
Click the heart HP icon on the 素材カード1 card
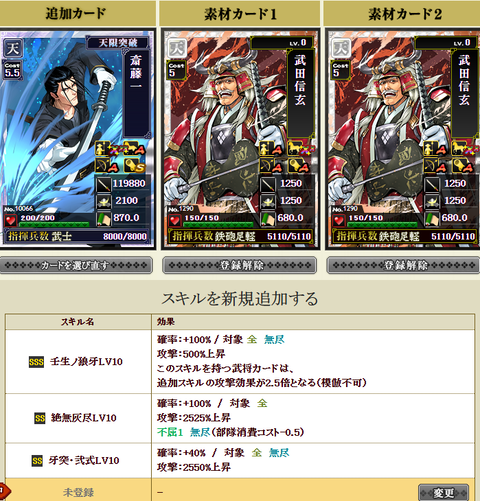click(x=175, y=220)
